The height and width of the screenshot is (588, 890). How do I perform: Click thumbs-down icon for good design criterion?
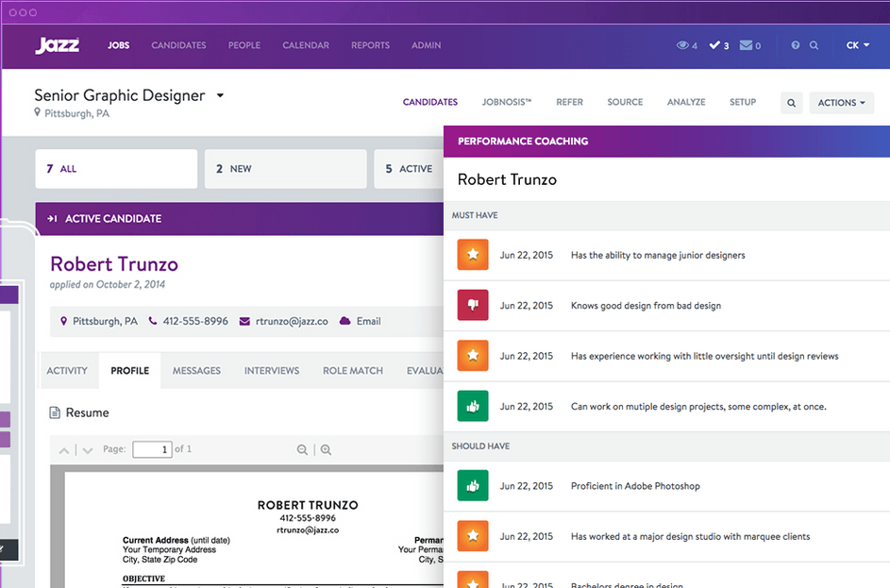[473, 305]
